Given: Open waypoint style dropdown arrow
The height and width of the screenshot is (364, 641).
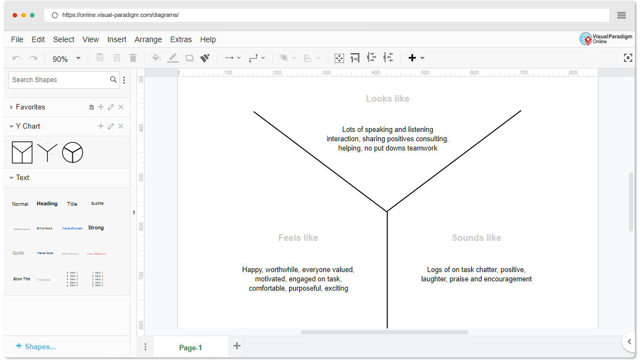Looking at the screenshot, I should (x=263, y=59).
